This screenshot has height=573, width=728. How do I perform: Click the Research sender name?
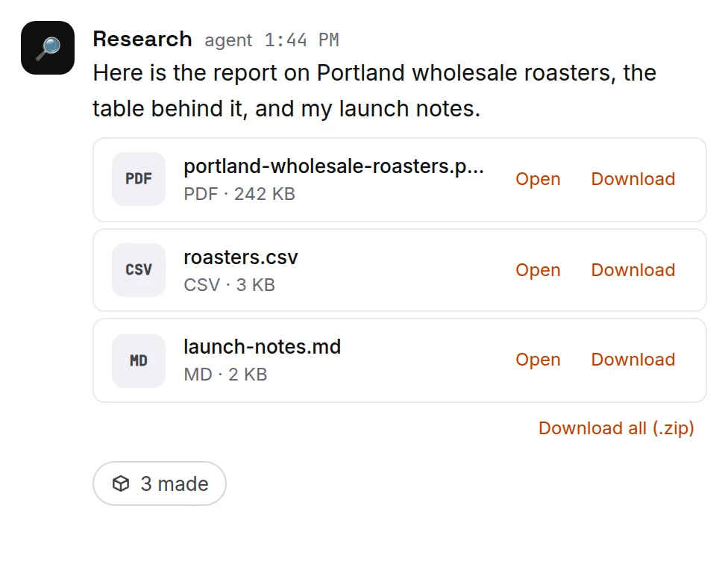tap(142, 39)
